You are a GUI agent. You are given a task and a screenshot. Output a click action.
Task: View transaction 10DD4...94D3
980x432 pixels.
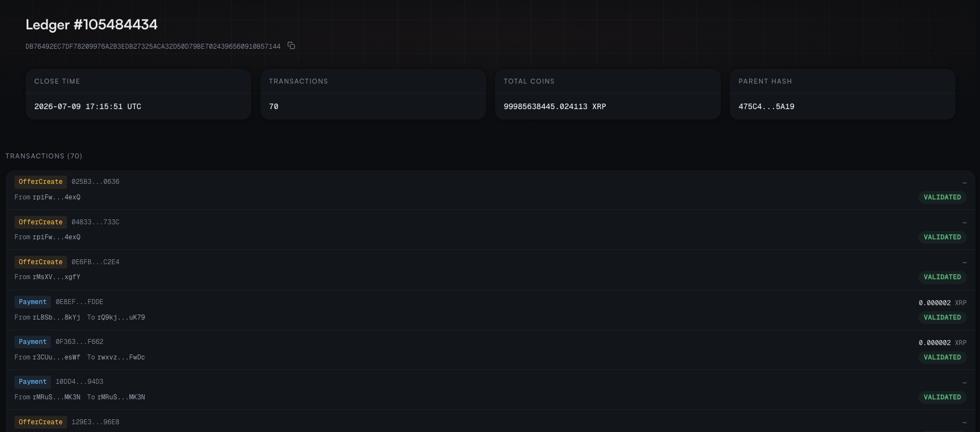(79, 382)
